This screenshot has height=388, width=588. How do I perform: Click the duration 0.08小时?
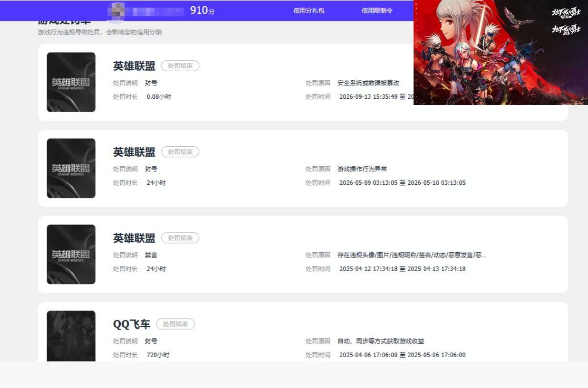[159, 96]
